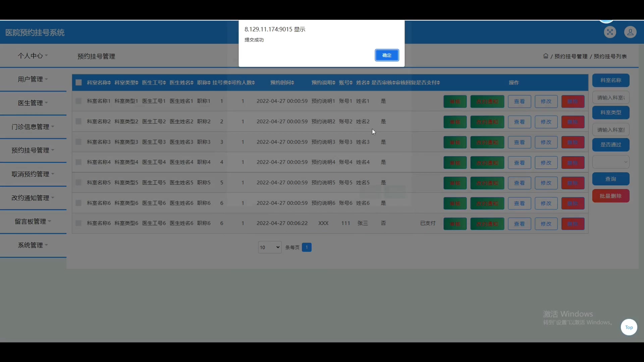The image size is (644, 362).
Task: Toggle the select-all checkbox in table header
Action: point(79,82)
